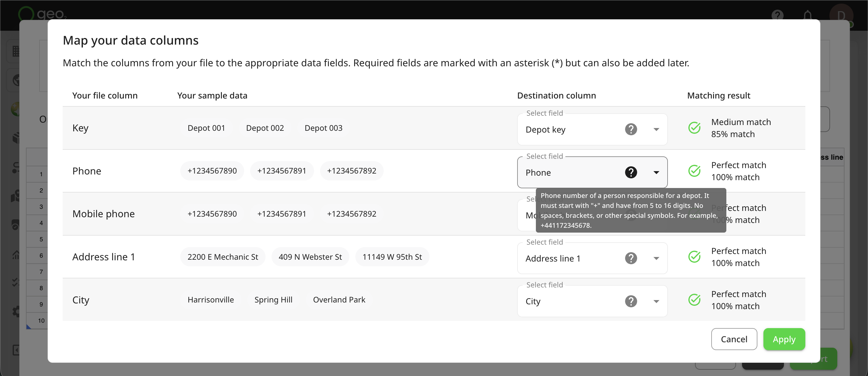Click the green check icon for Key match
The height and width of the screenshot is (376, 868).
(694, 128)
